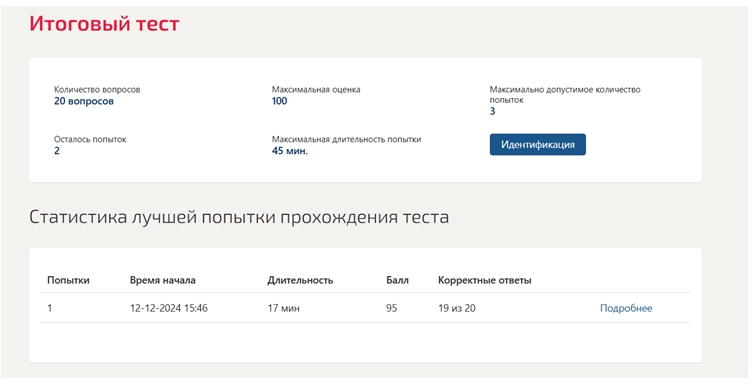Click the Идентификация button
The height and width of the screenshot is (388, 755).
pyautogui.click(x=537, y=144)
